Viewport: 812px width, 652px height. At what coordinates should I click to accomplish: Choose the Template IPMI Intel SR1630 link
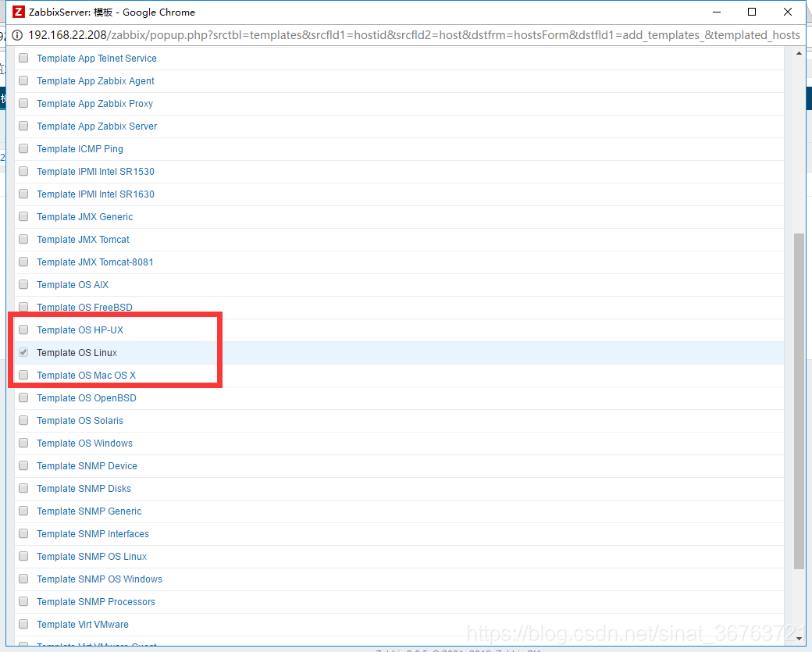95,194
